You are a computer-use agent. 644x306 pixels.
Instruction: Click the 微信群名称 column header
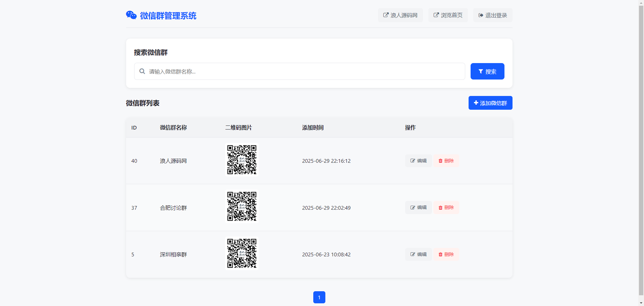173,127
